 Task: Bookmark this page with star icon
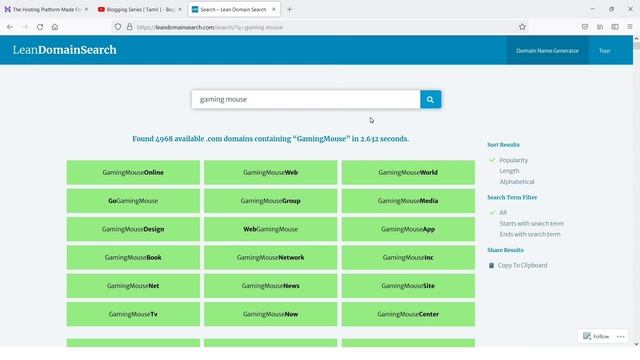click(522, 27)
